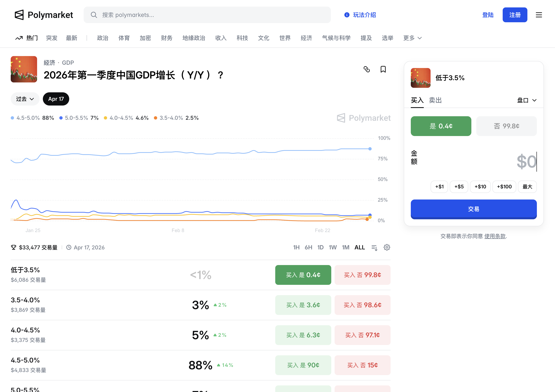Open the 盘口 order type dropdown

(x=527, y=100)
